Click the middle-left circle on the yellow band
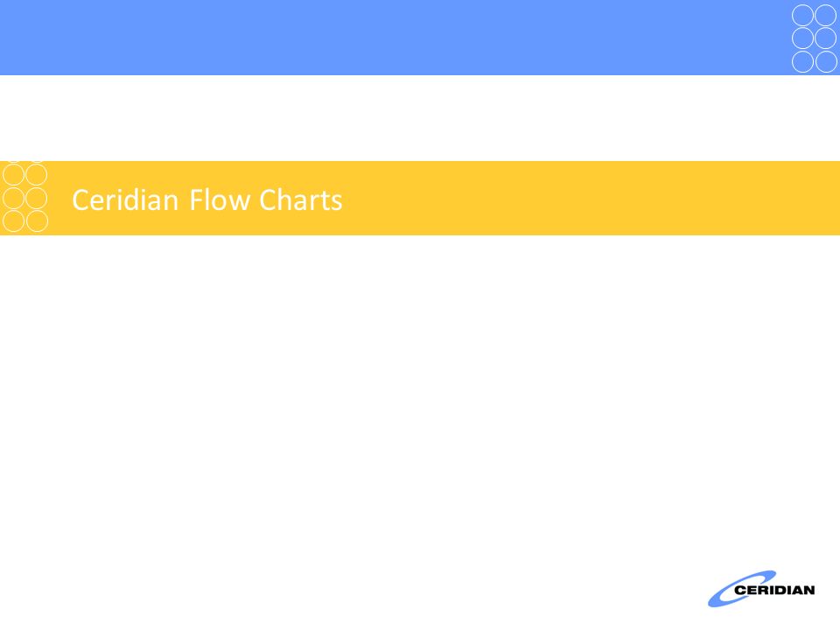The width and height of the screenshot is (840, 630). pyautogui.click(x=13, y=199)
